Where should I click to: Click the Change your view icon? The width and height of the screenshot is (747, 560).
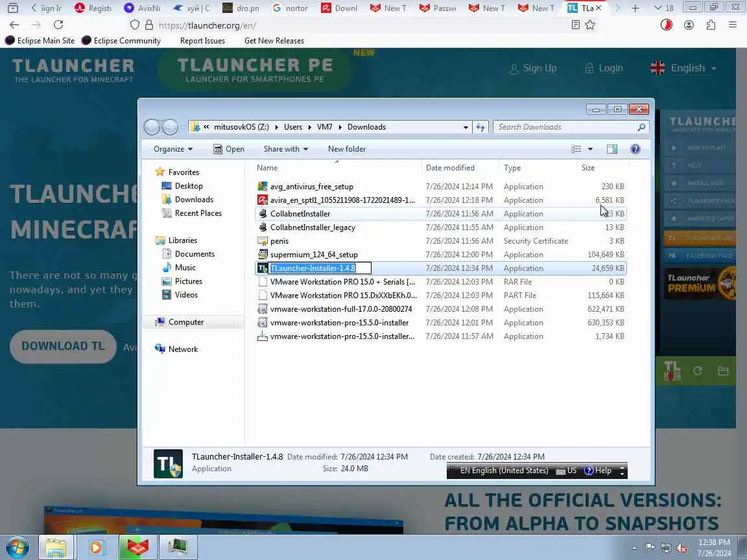click(576, 149)
